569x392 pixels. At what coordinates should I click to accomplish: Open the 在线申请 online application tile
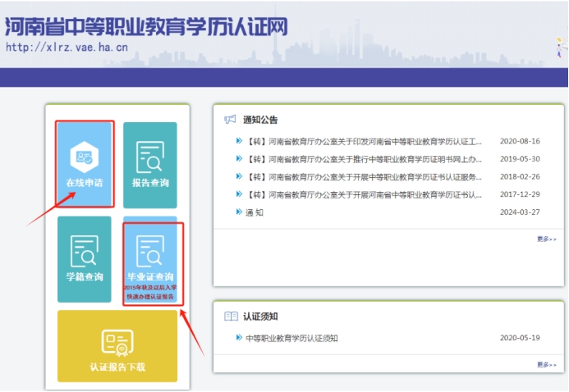(84, 164)
